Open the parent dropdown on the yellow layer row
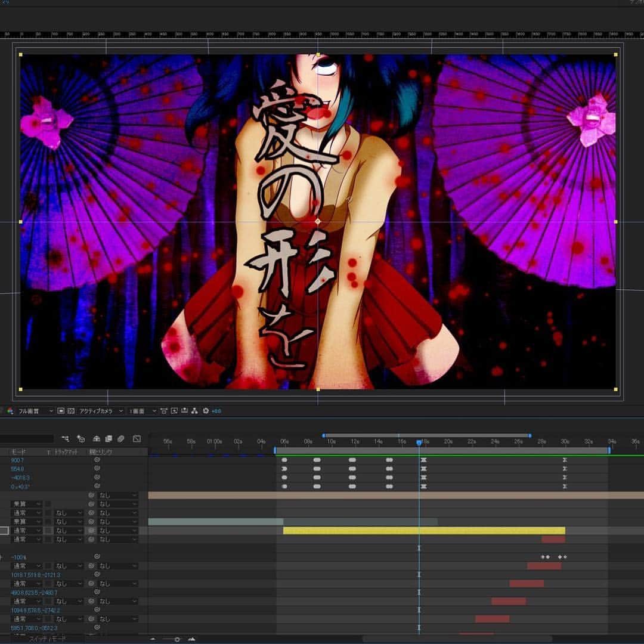The height and width of the screenshot is (644, 644). pos(117,531)
